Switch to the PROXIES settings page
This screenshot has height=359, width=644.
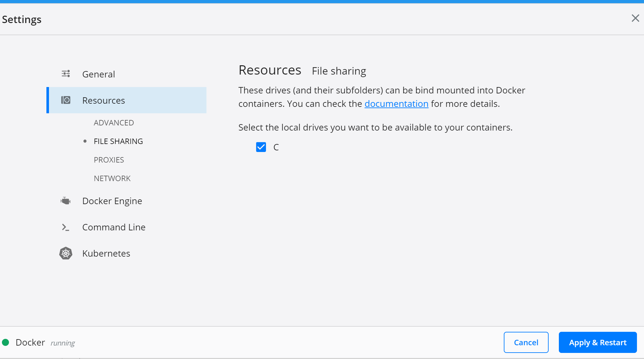(x=109, y=160)
